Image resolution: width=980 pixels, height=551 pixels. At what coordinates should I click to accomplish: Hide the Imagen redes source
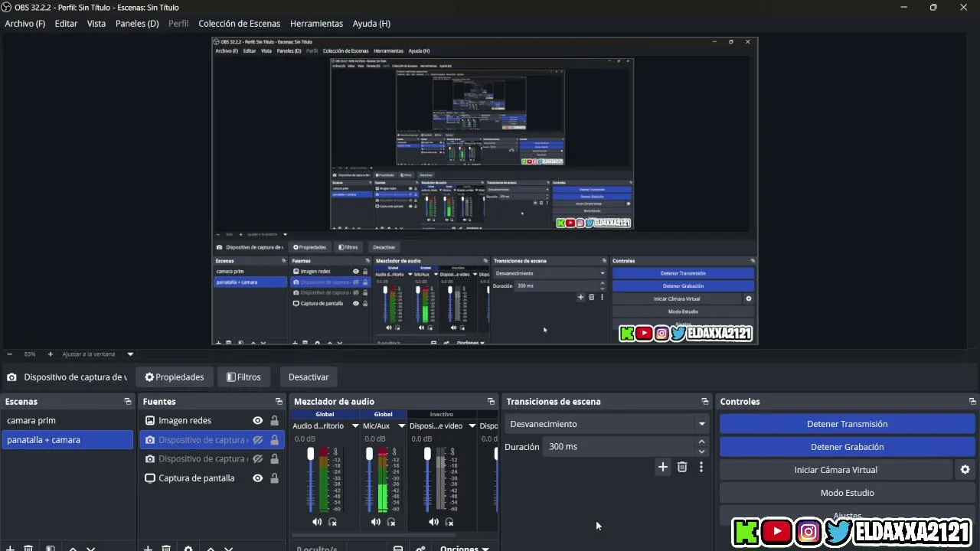click(257, 420)
